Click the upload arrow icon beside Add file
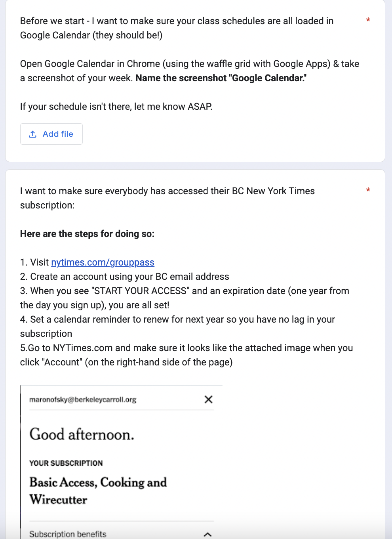The height and width of the screenshot is (539, 392). tap(33, 134)
